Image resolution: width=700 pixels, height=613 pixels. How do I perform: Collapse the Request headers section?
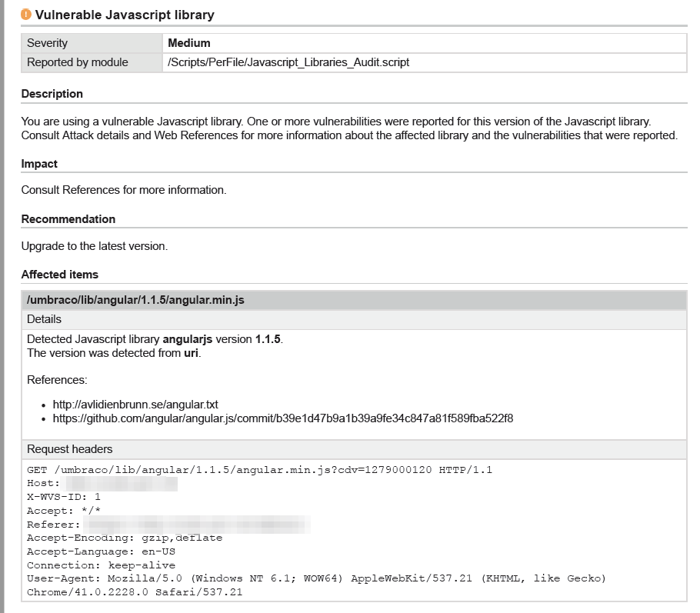[x=70, y=449]
